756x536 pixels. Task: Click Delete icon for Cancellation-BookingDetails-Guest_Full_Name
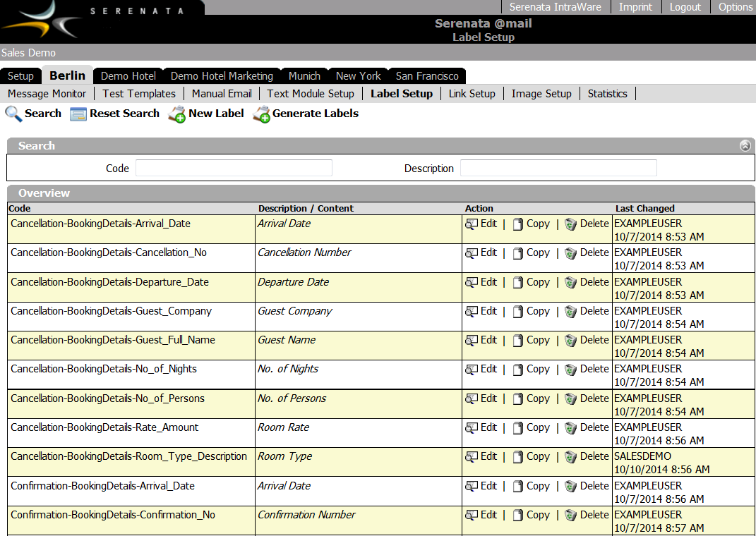[570, 341]
